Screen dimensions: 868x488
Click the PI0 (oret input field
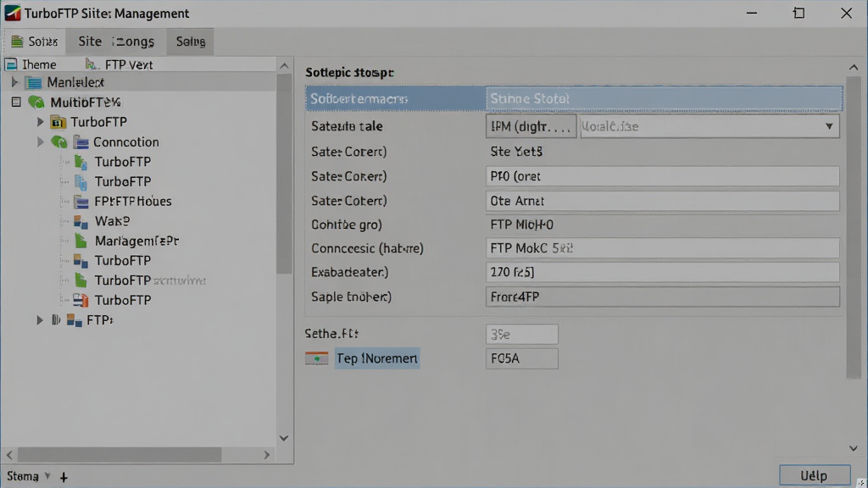(x=663, y=176)
